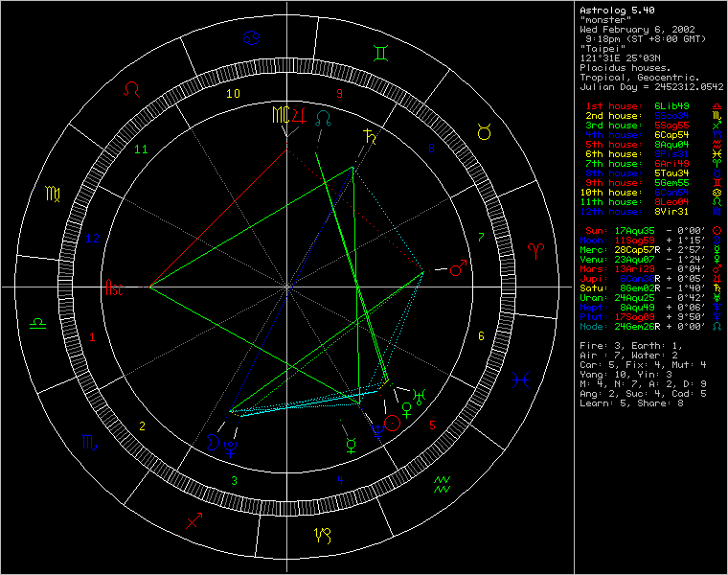Screen dimensions: 728x575
Task: Click the yellow MC midheaven marker
Action: pyautogui.click(x=281, y=115)
